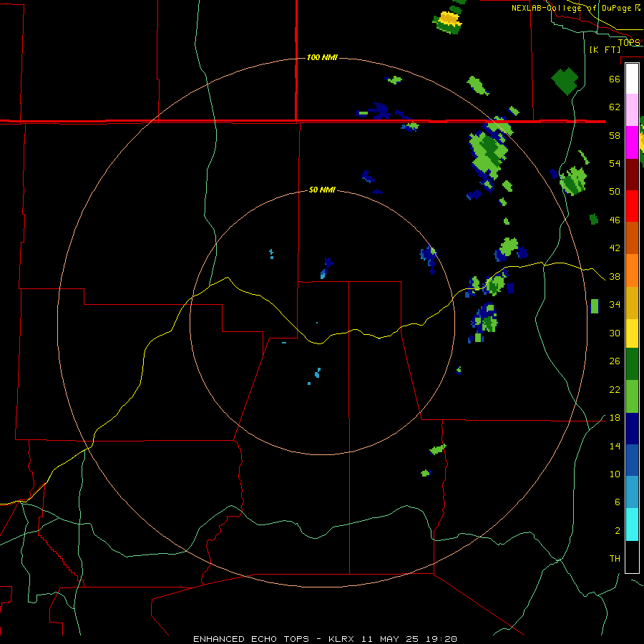
Task: Click the 6 value on the legend
Action: click(x=618, y=502)
